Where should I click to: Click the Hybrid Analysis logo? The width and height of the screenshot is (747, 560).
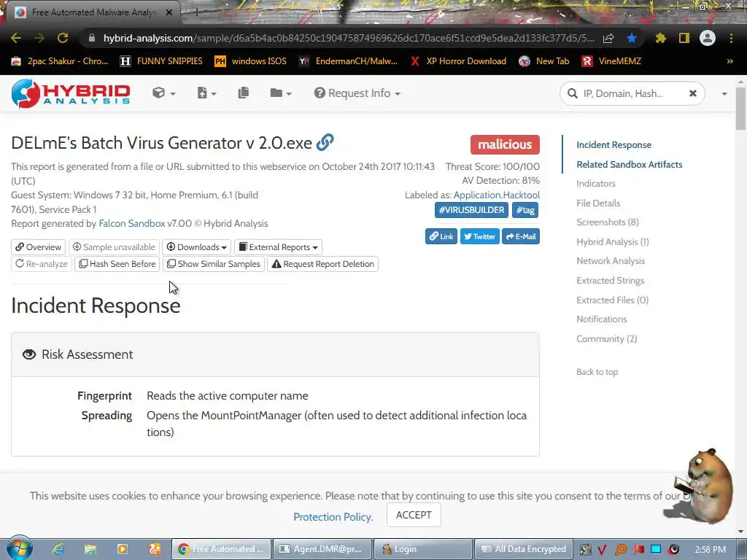(x=71, y=93)
